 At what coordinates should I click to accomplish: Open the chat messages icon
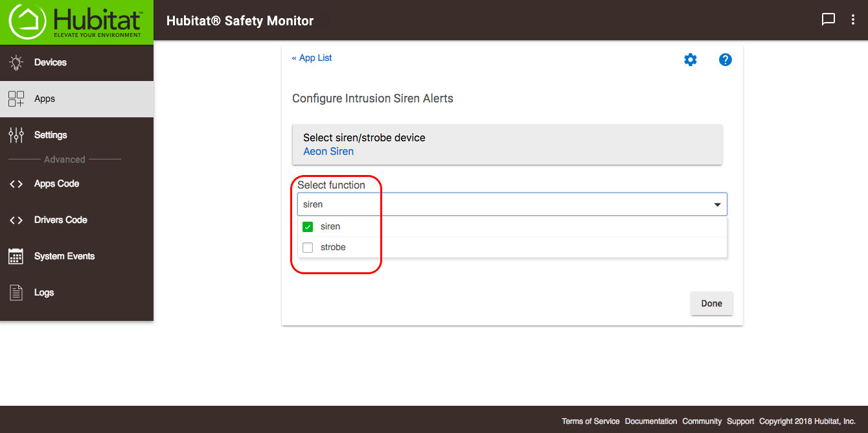click(828, 19)
